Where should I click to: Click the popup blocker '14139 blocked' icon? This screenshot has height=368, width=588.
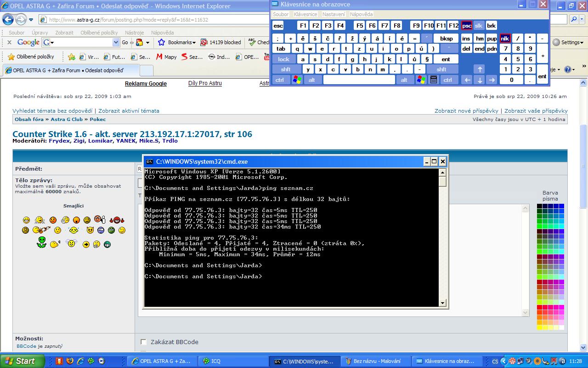pos(204,42)
